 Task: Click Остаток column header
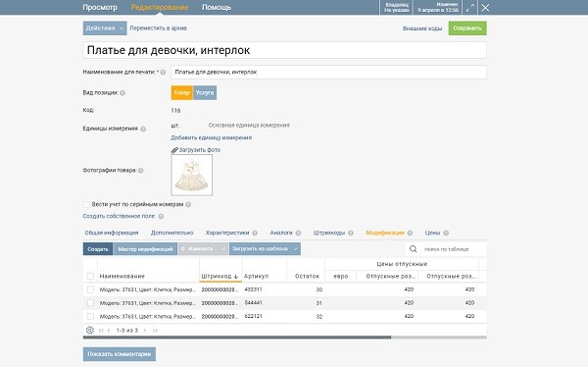(307, 276)
